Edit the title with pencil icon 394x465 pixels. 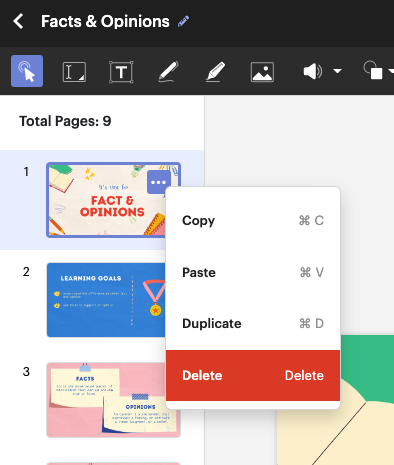(183, 21)
